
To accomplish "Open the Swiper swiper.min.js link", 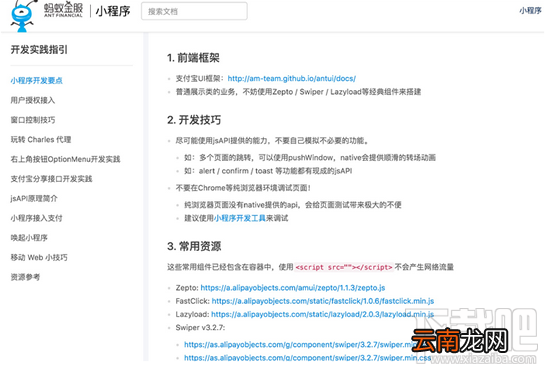I will coord(300,344).
